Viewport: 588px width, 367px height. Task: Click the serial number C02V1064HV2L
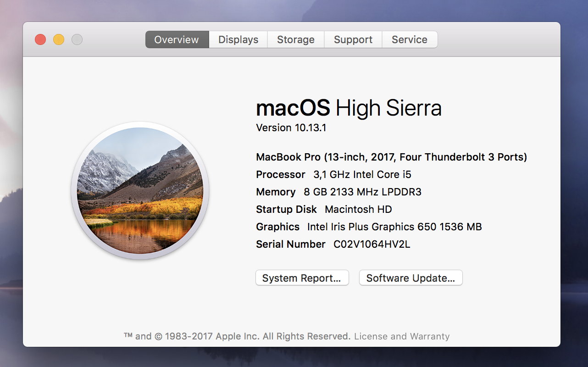click(372, 244)
